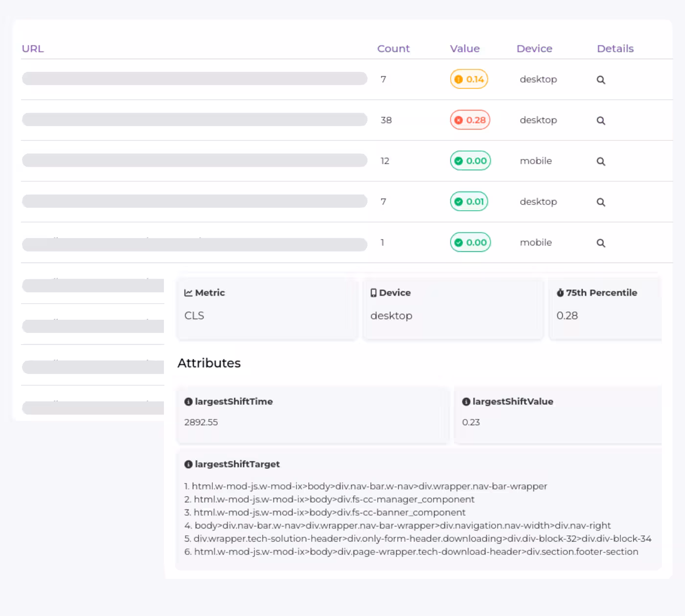
Task: Click the chart icon beside Metric label
Action: click(x=188, y=292)
